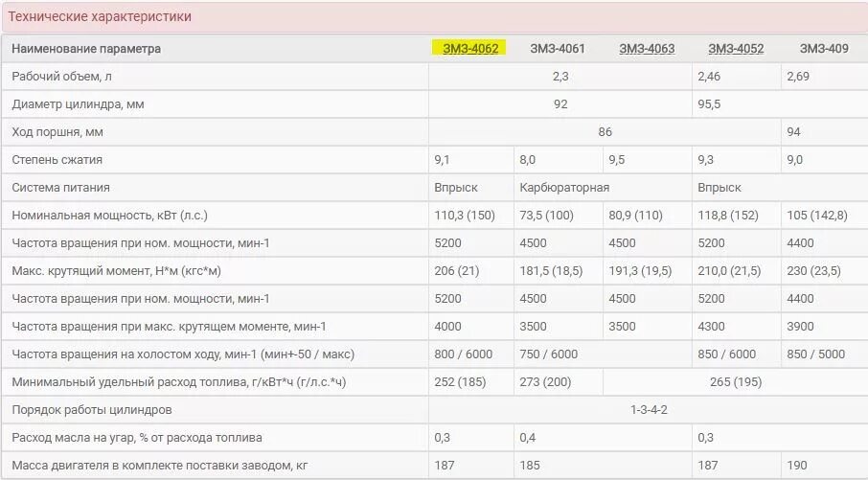The image size is (868, 480).
Task: Click the max-torque speed value 4000
Action: (x=447, y=327)
